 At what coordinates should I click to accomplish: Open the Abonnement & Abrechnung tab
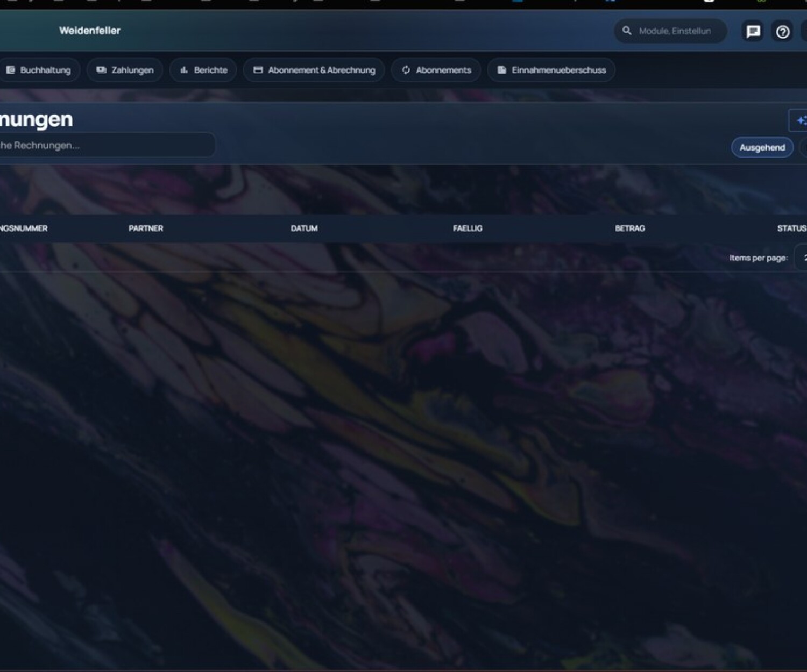tap(321, 70)
